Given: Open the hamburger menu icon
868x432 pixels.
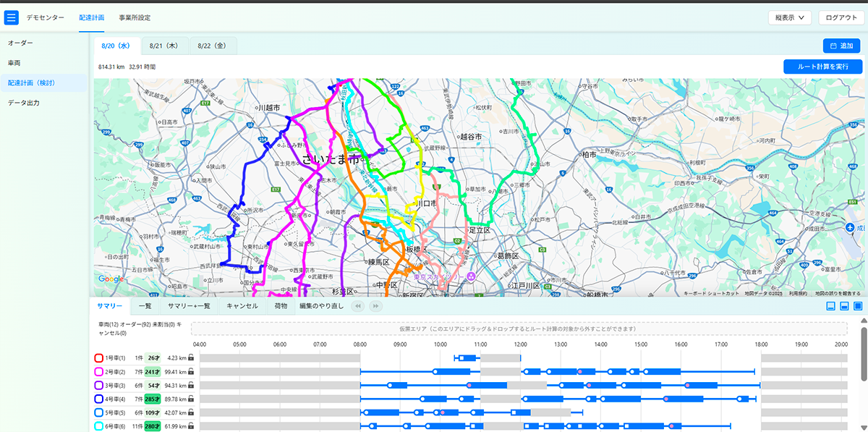Looking at the screenshot, I should pyautogui.click(x=12, y=17).
